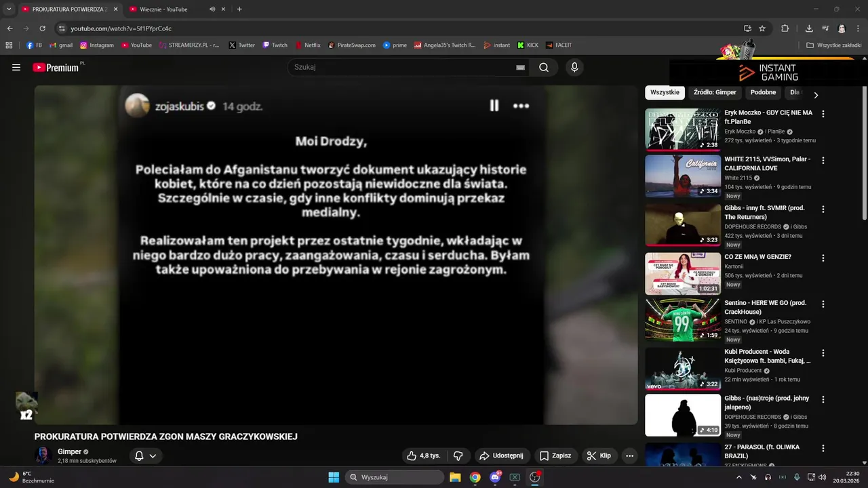This screenshot has width=868, height=488.
Task: Open Discord on the taskbar
Action: click(495, 477)
